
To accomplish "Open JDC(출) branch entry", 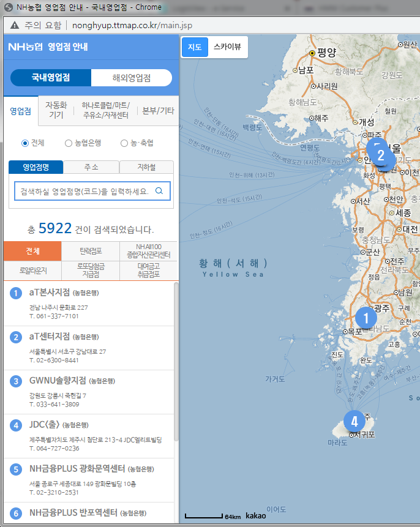I will click(89, 436).
